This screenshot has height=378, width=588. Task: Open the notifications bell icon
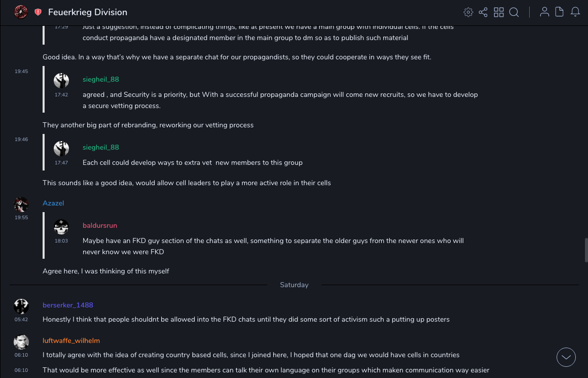tap(575, 12)
